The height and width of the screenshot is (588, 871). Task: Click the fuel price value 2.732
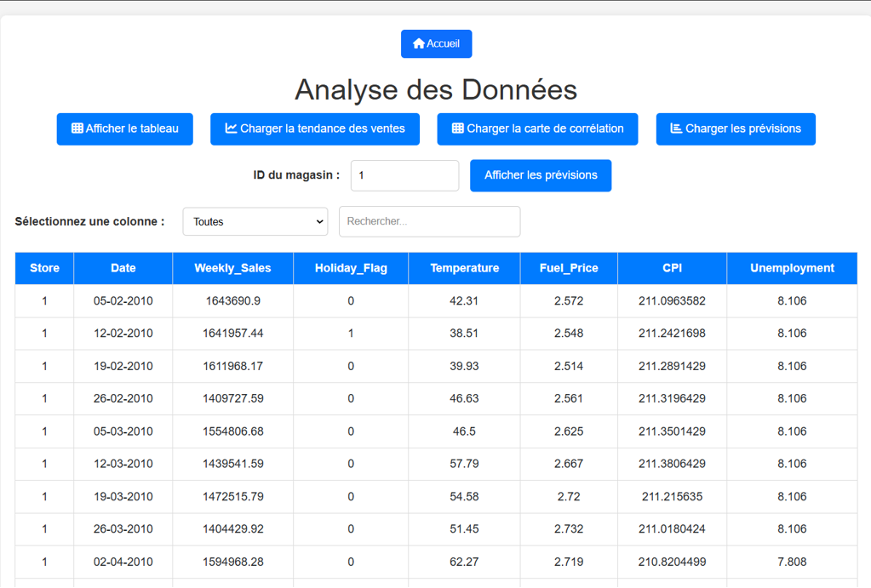(x=569, y=528)
